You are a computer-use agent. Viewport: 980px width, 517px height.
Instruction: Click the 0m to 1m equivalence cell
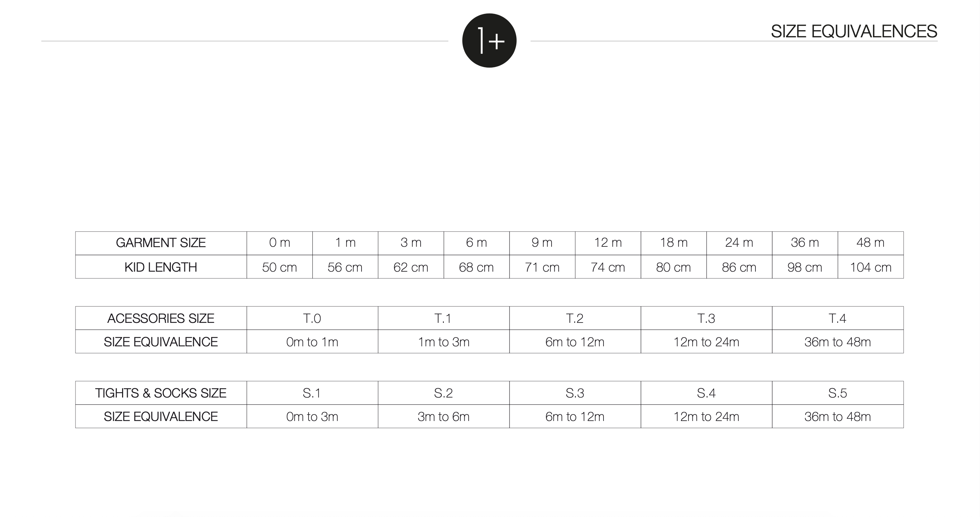pos(312,342)
